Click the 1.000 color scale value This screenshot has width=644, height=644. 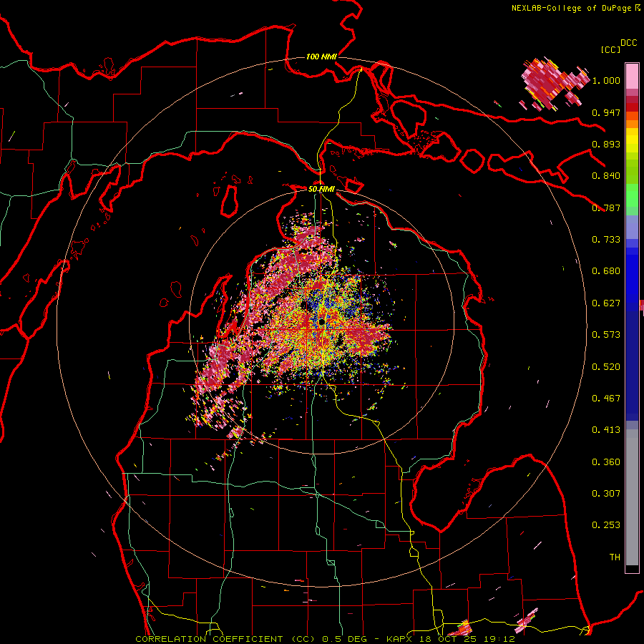(x=606, y=80)
